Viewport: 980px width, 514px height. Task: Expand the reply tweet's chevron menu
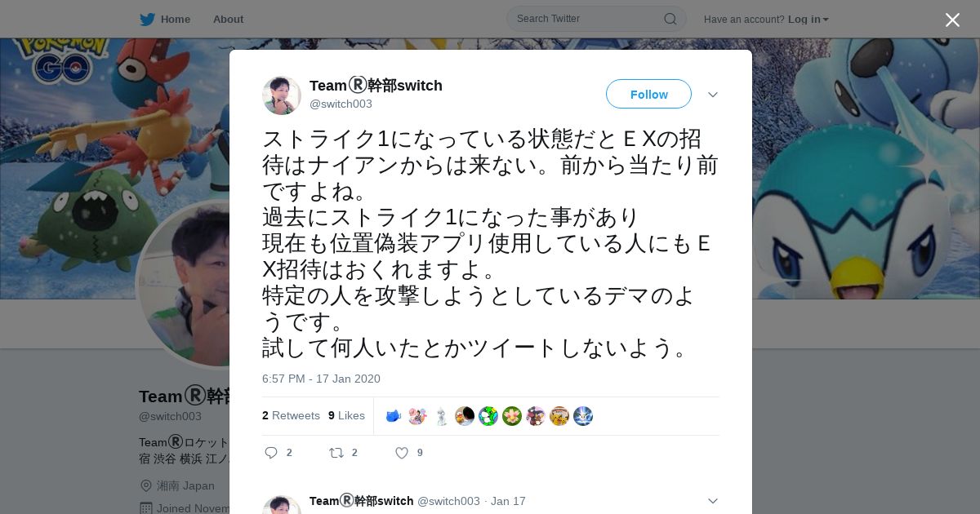click(713, 501)
